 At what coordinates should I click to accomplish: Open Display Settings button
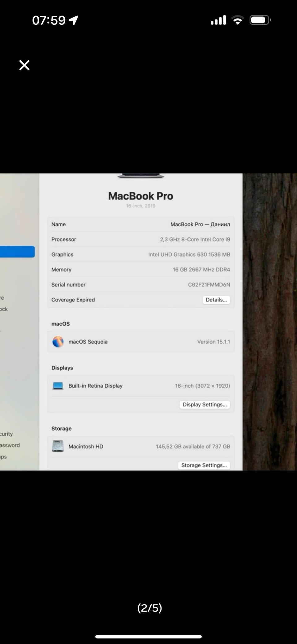(204, 404)
